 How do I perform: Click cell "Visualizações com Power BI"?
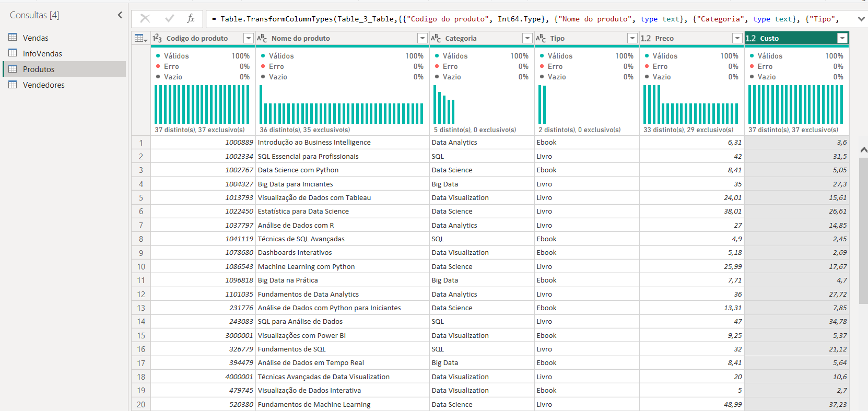coord(342,335)
